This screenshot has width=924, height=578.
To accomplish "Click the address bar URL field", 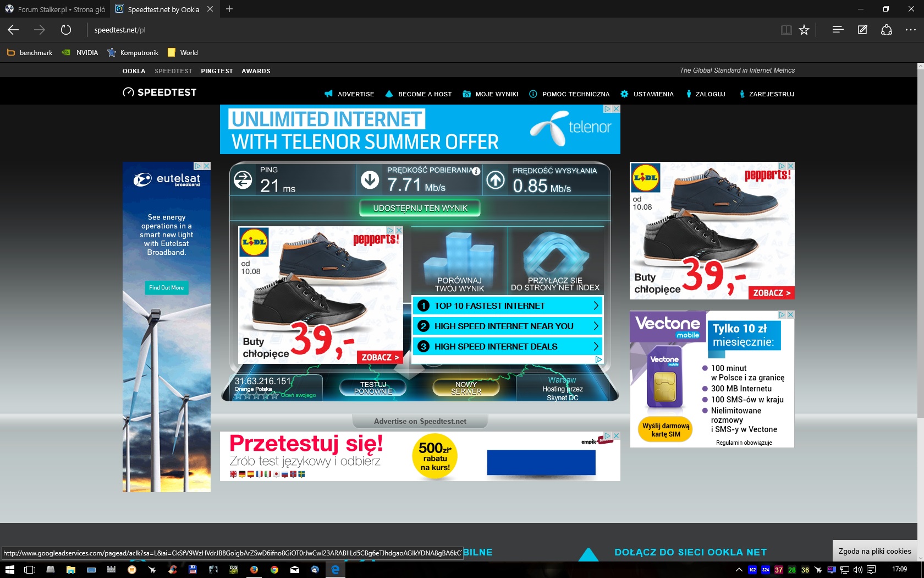I will pos(429,30).
